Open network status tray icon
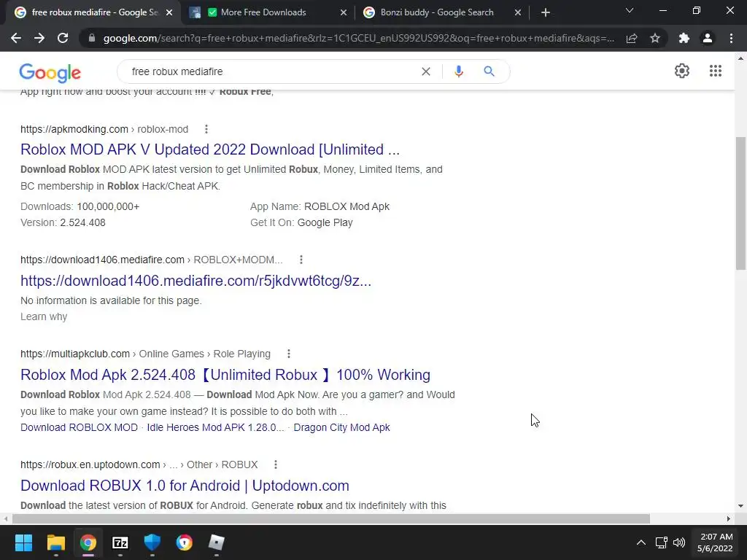Screen dimensions: 747x560 (x=661, y=542)
